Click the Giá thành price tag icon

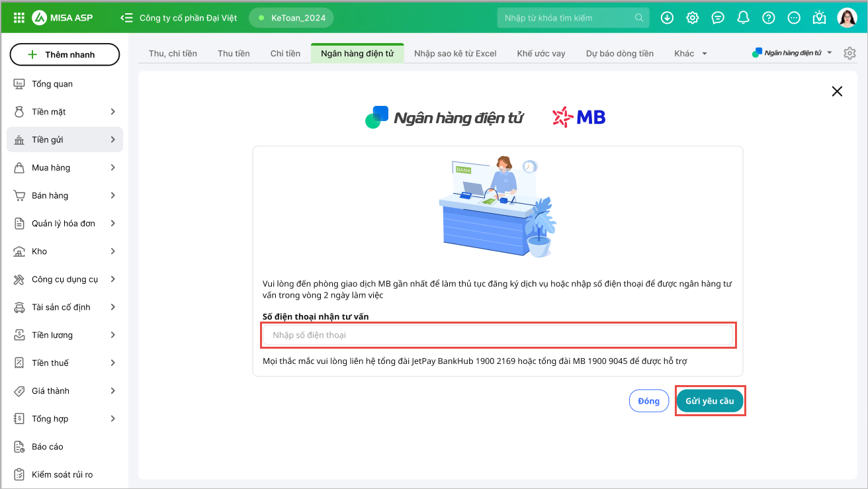(19, 391)
